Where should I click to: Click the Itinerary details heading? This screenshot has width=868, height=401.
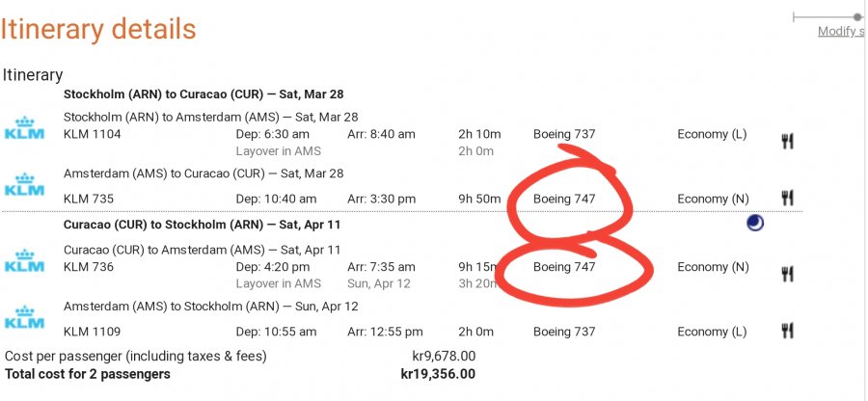point(97,29)
